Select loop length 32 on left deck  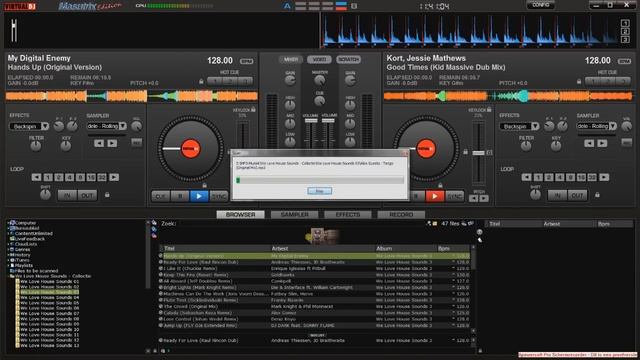click(102, 177)
